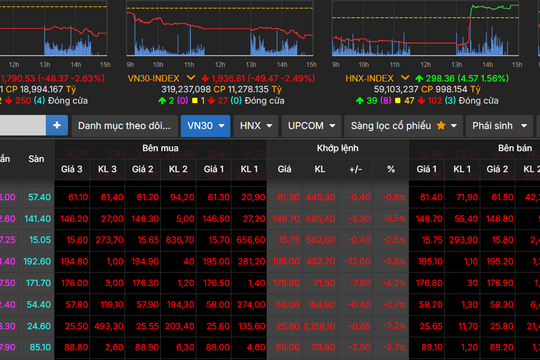Click the Giá 2 buy column header
The height and width of the screenshot is (360, 540).
tap(143, 169)
